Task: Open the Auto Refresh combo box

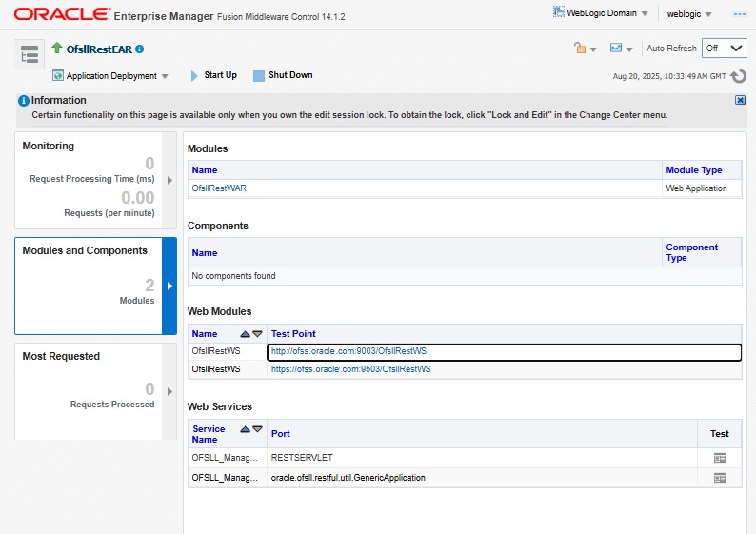Action: 725,49
